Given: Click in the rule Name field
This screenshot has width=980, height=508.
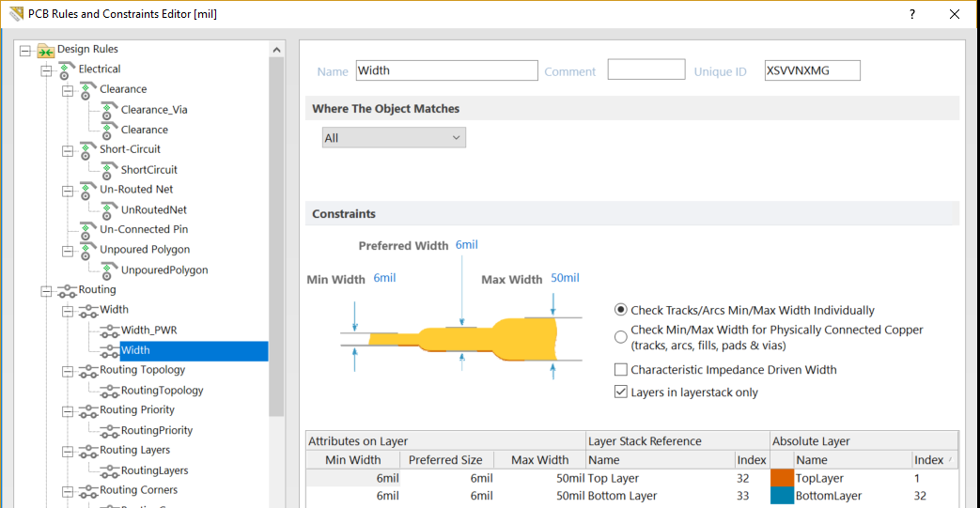Looking at the screenshot, I should pyautogui.click(x=447, y=70).
